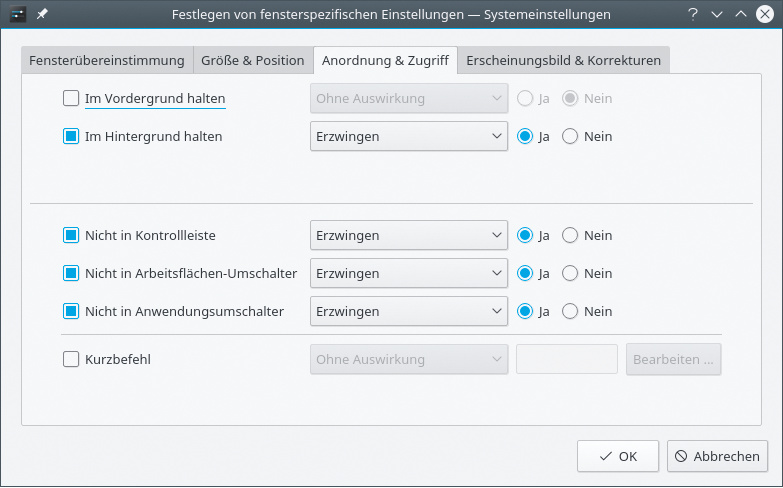The width and height of the screenshot is (783, 488).
Task: Open 'Nicht in Arbeitsflächen-Umschalter' rule dropdown
Action: point(409,273)
